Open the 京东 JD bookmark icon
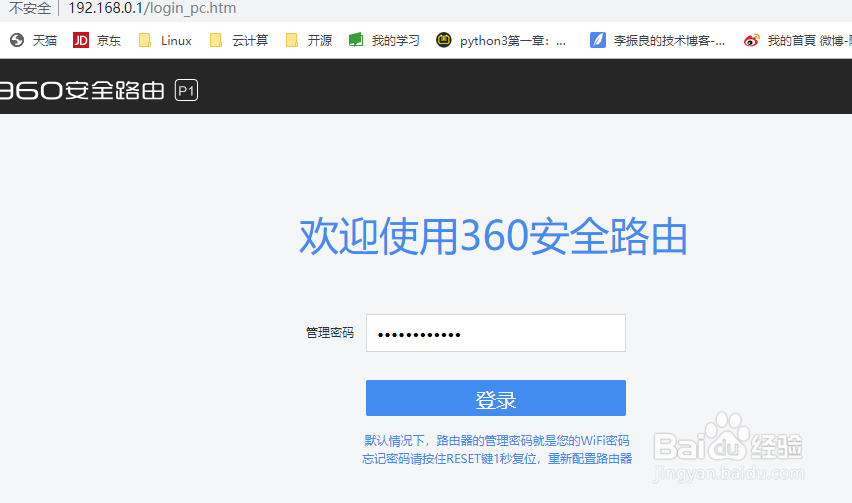 [80, 40]
